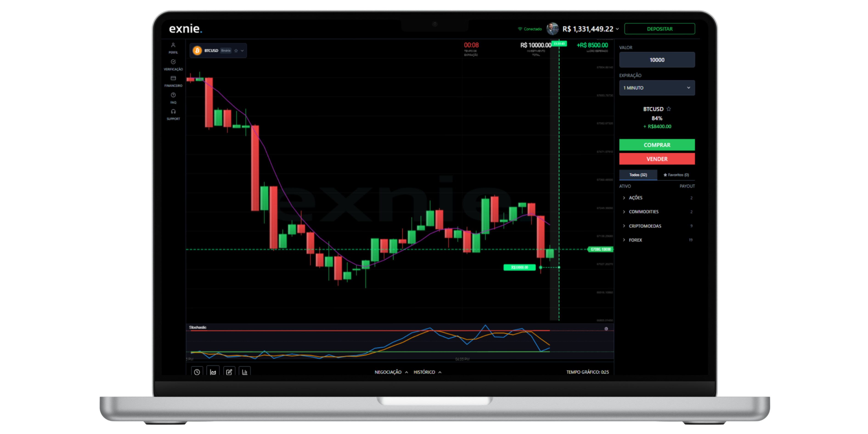Image resolution: width=868 pixels, height=434 pixels.
Task: Expand the CRIPTOMOEDAS asset category
Action: [x=645, y=226]
